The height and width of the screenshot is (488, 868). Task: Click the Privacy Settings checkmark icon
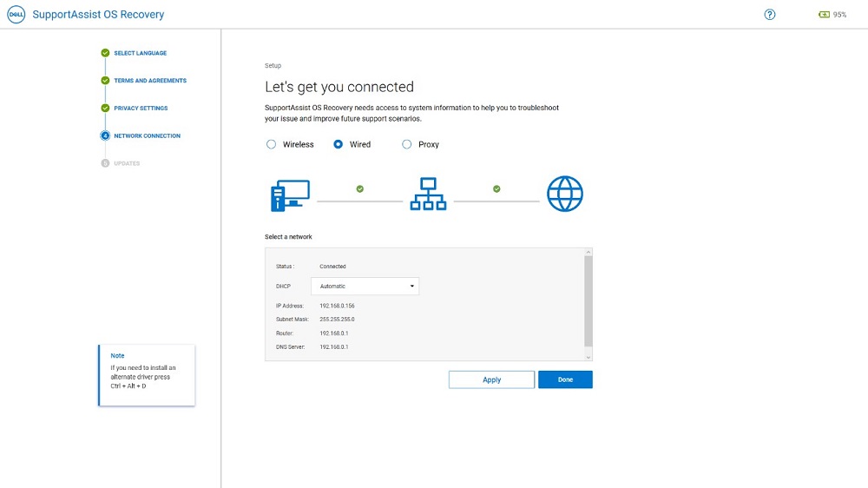coord(105,108)
